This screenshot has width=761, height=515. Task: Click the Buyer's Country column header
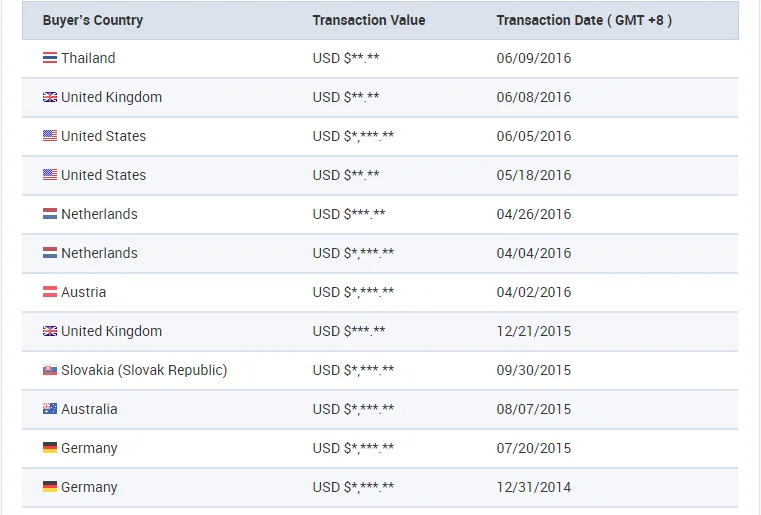[x=93, y=20]
